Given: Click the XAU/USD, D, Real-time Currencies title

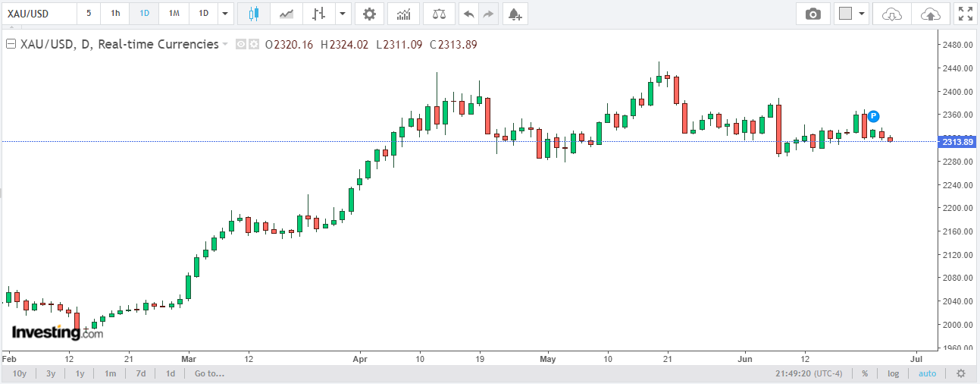Looking at the screenshot, I should (119, 44).
